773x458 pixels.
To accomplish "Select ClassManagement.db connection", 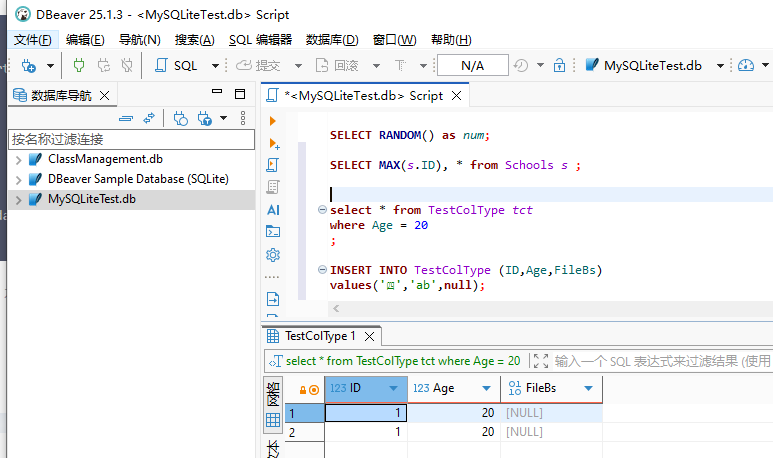I will point(105,159).
